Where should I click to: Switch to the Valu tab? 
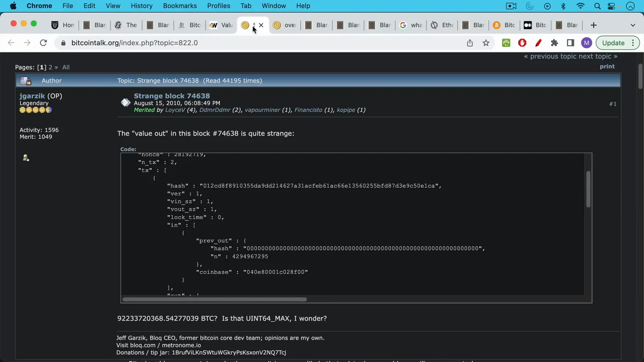coord(221,25)
